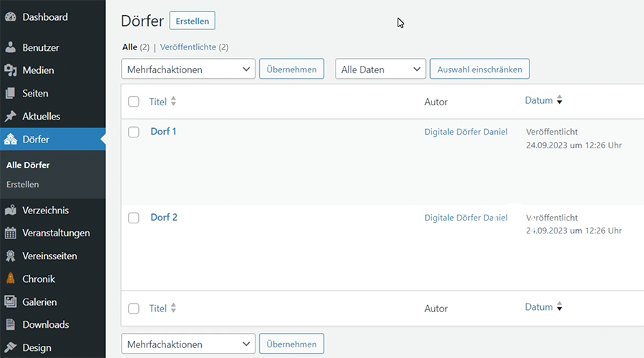Image resolution: width=644 pixels, height=358 pixels.
Task: Open the Dorf 1 title link
Action: click(163, 131)
